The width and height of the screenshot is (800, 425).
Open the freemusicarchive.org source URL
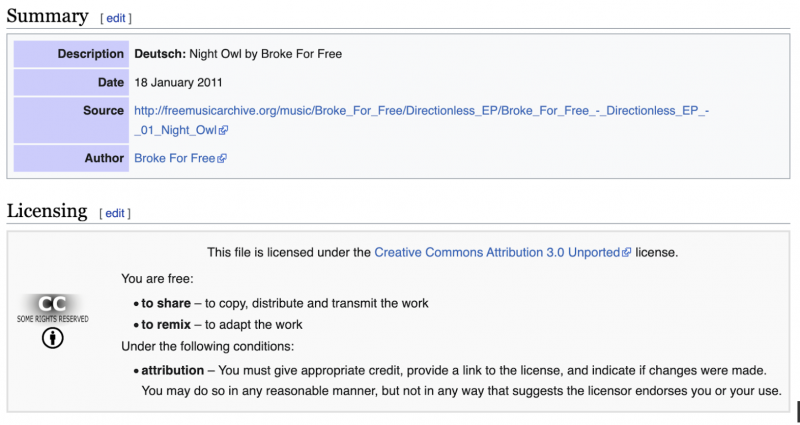click(421, 120)
